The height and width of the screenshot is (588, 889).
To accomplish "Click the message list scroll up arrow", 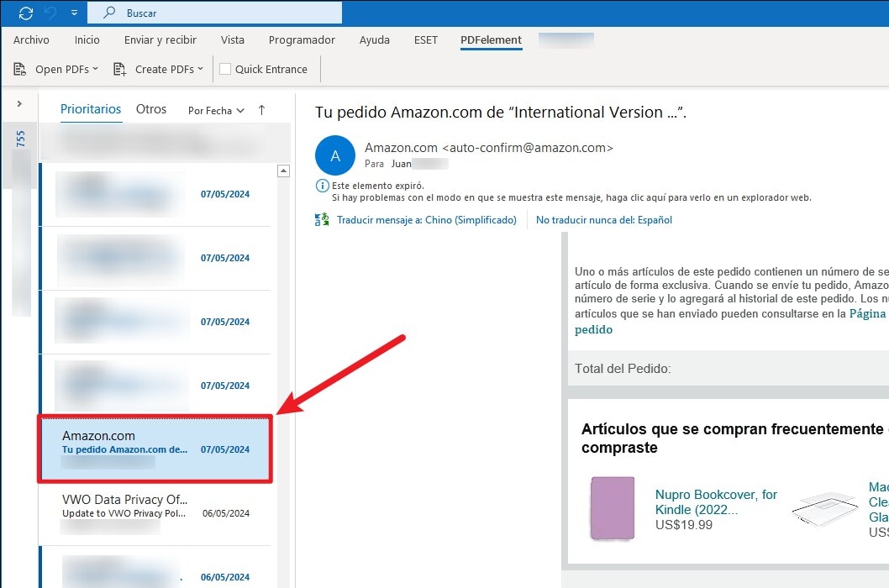I will coord(283,171).
